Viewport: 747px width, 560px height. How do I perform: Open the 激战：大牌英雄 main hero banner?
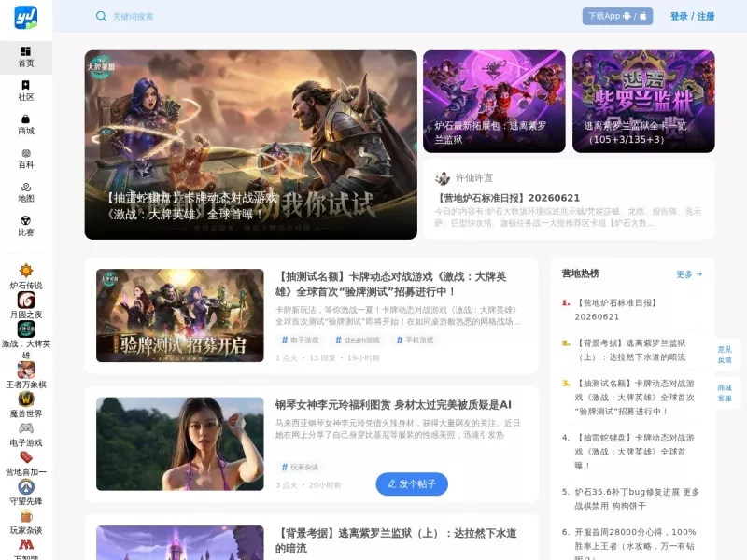click(x=250, y=145)
